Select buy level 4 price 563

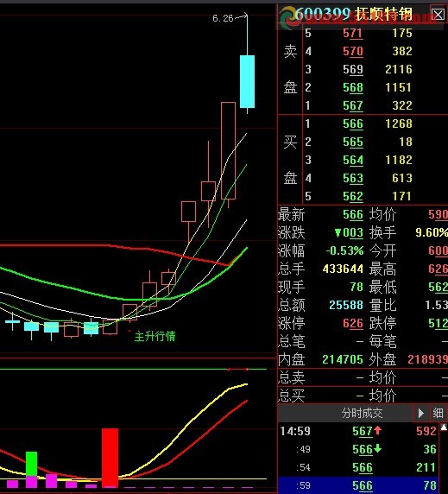353,178
